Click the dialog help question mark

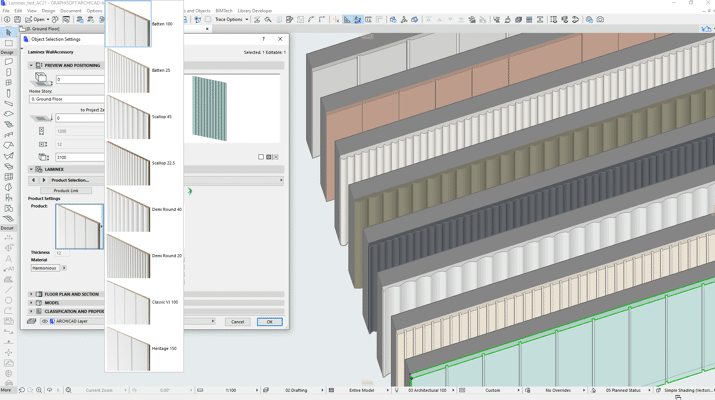click(263, 40)
